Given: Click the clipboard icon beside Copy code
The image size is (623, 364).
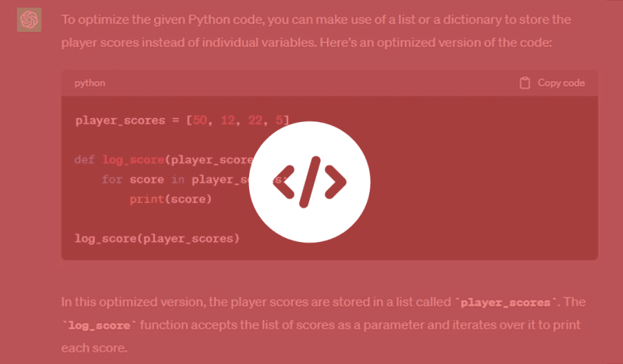Looking at the screenshot, I should coord(525,82).
